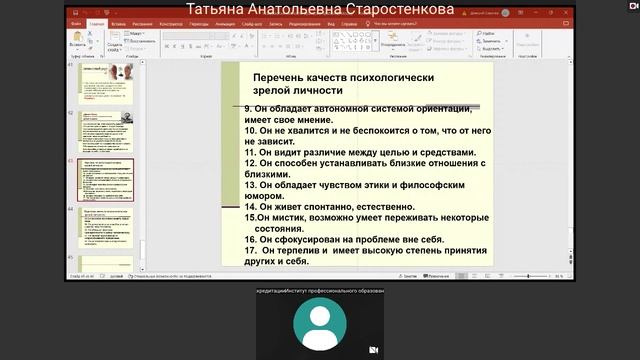Toggle text shadow formatting (S)
This screenshot has width=640, height=360.
point(190,47)
